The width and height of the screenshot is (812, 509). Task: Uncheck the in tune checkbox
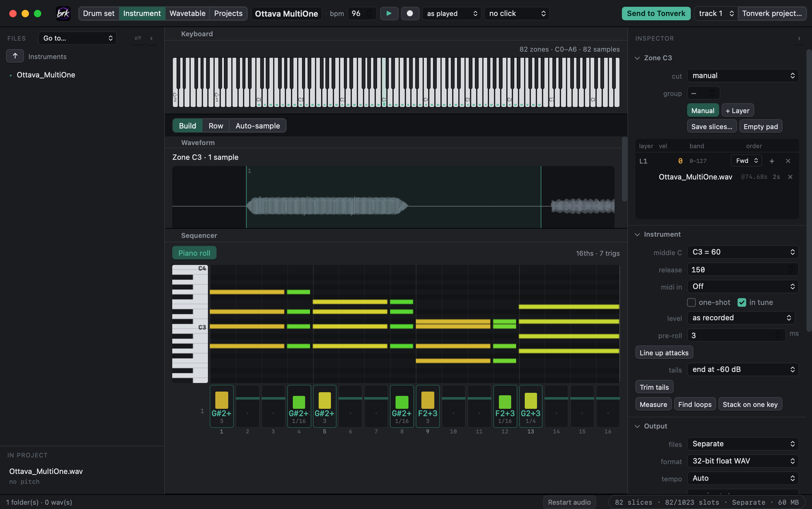pyautogui.click(x=742, y=302)
